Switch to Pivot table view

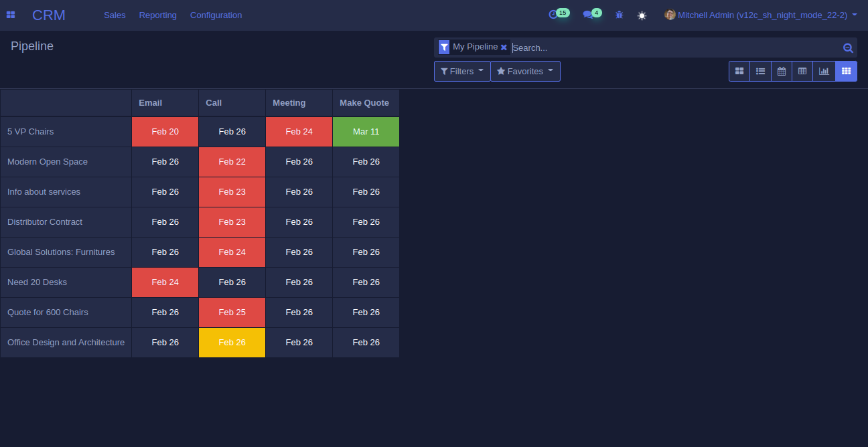(802, 71)
